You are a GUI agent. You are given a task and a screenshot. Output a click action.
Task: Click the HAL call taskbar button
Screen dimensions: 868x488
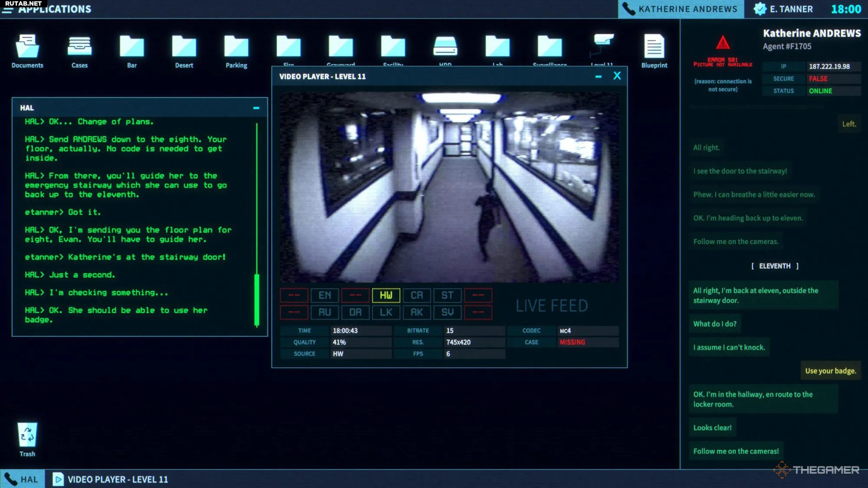point(23,479)
